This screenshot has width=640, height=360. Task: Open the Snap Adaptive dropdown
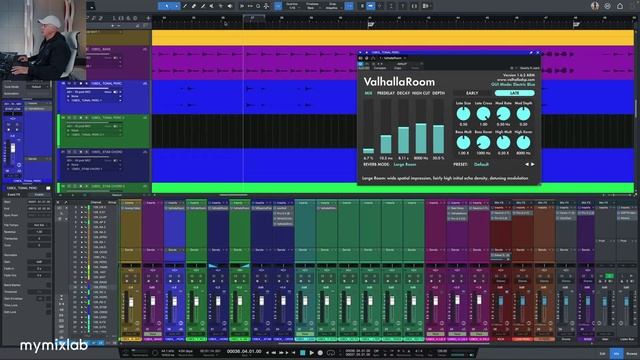332,6
